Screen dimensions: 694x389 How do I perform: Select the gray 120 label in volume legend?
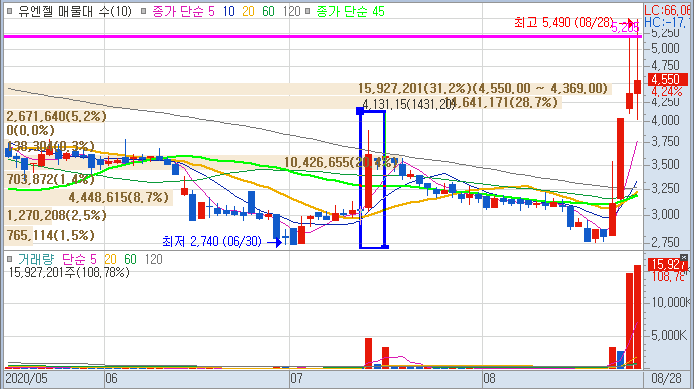point(154,259)
